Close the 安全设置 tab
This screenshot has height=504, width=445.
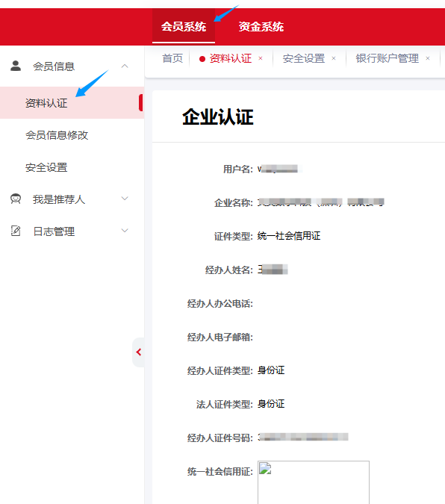[x=334, y=58]
